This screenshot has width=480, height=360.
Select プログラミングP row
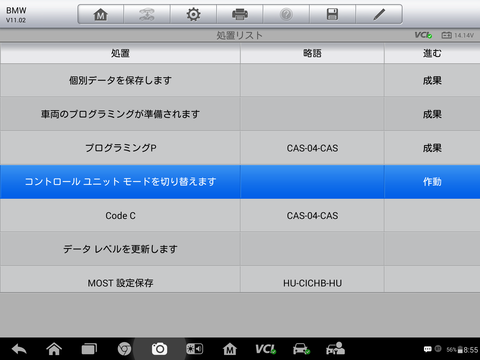(x=240, y=148)
